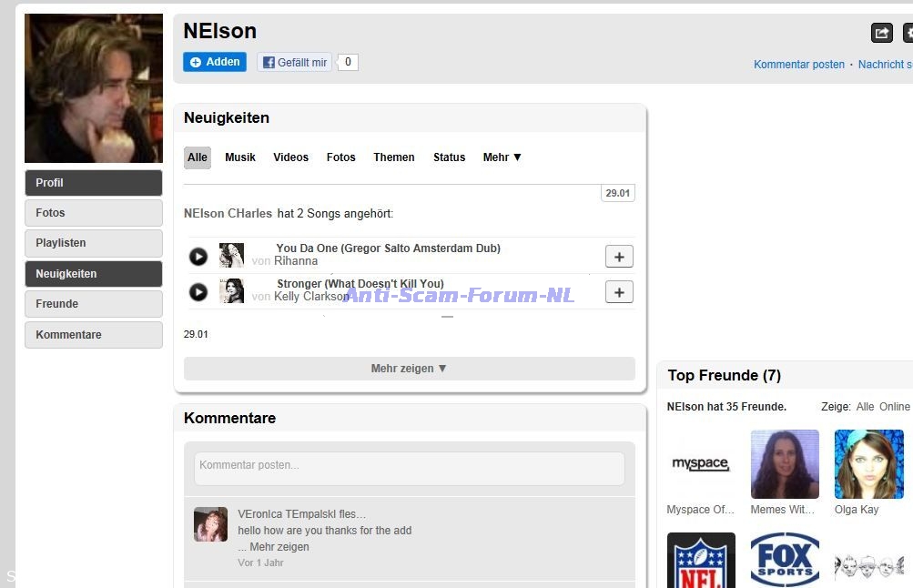Expand the Mehr dropdown filter
The width and height of the screenshot is (913, 588).
pyautogui.click(x=502, y=157)
